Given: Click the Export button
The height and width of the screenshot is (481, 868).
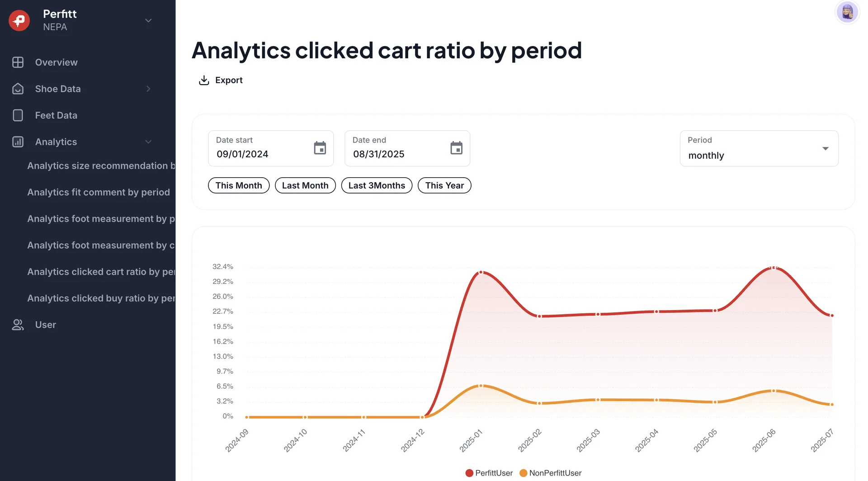Looking at the screenshot, I should 221,80.
